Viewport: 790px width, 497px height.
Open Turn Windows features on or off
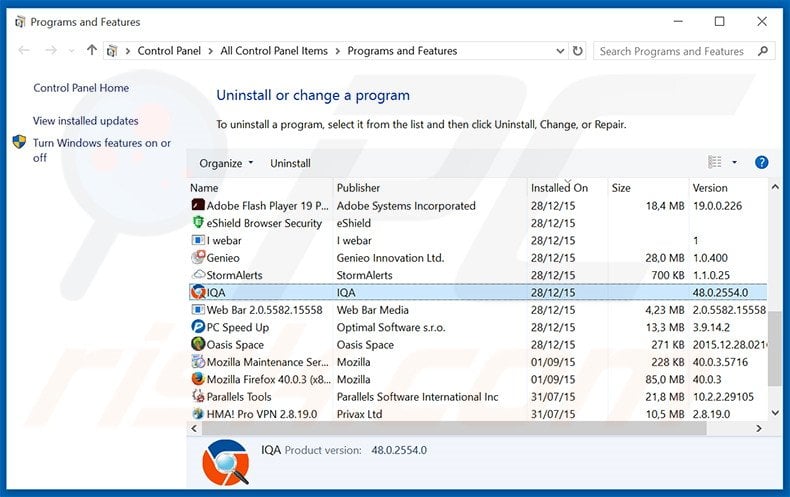[x=102, y=150]
